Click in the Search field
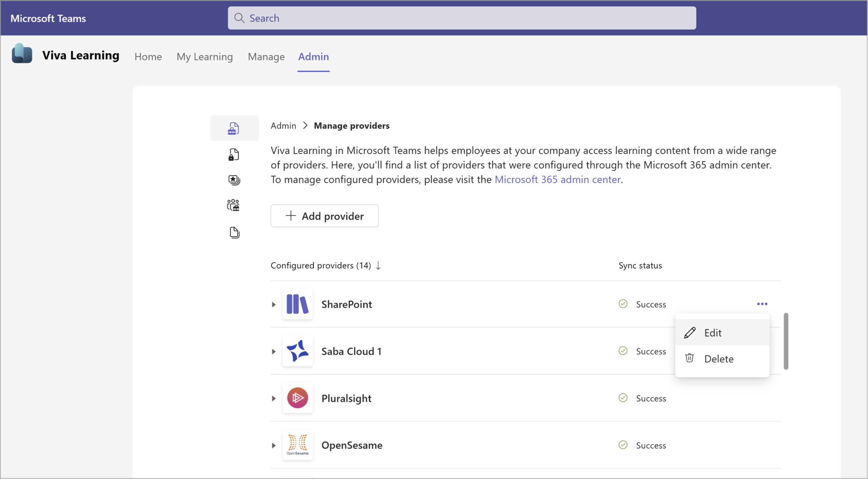This screenshot has height=479, width=868. click(x=462, y=18)
